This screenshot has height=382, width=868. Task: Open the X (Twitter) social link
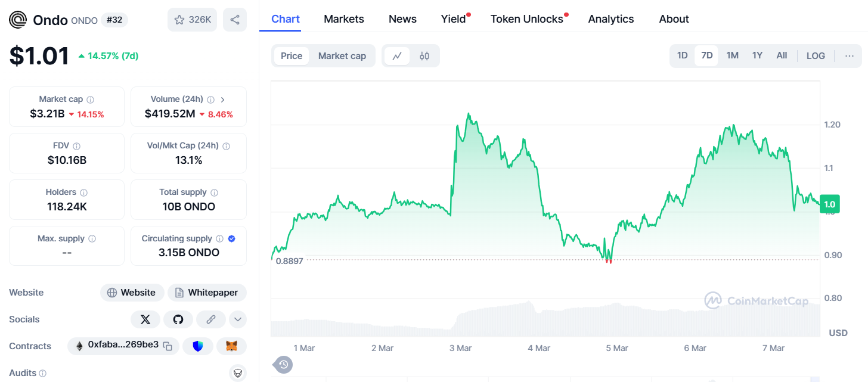145,319
